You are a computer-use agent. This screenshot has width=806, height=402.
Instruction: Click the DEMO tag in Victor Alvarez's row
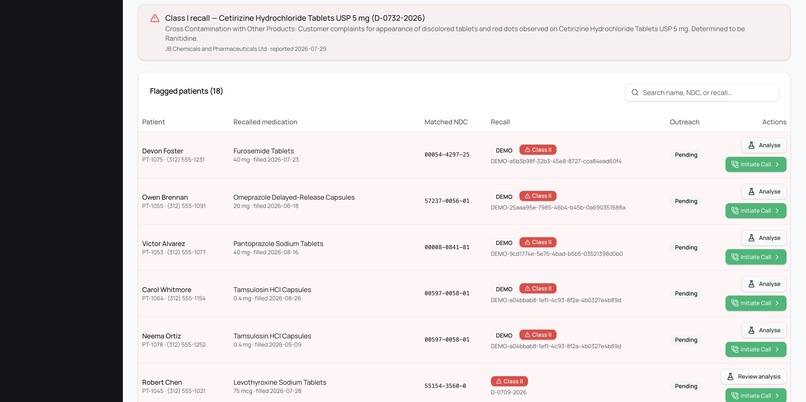504,243
